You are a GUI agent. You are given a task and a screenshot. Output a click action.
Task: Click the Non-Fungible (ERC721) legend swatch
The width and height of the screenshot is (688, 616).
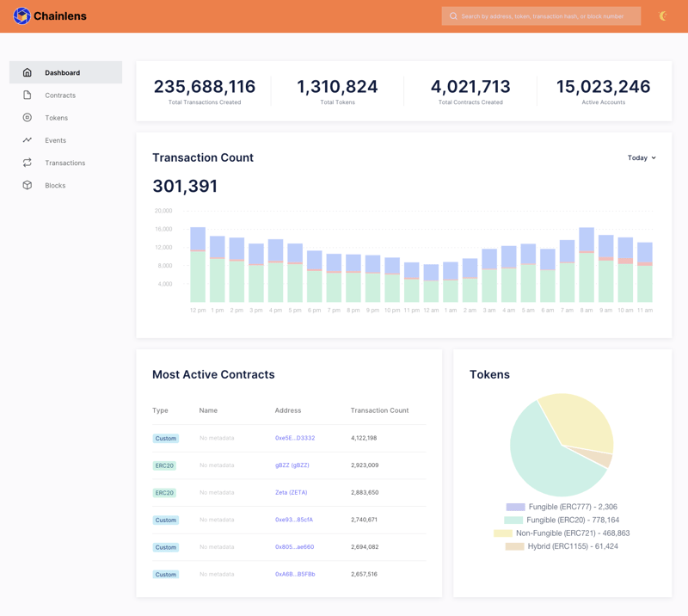(x=503, y=533)
